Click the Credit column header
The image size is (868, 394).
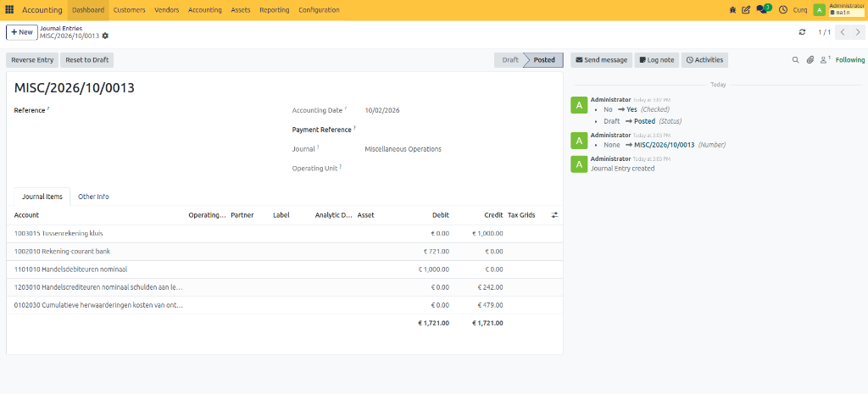(x=494, y=215)
